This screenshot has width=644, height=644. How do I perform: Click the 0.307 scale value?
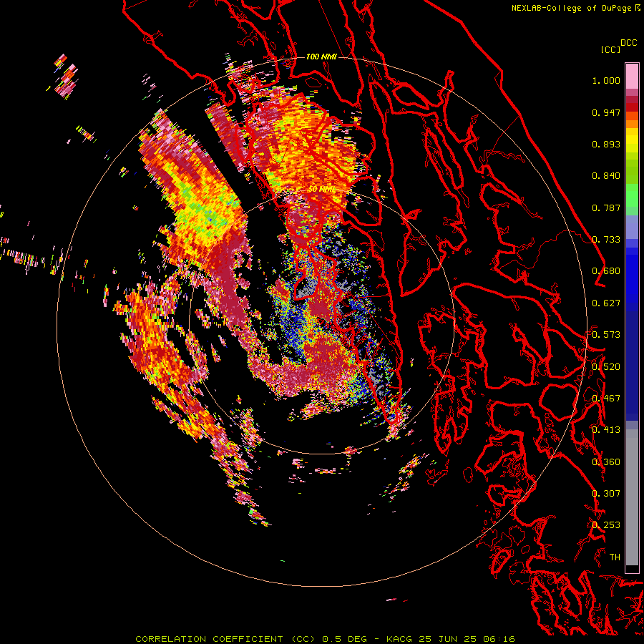point(606,494)
